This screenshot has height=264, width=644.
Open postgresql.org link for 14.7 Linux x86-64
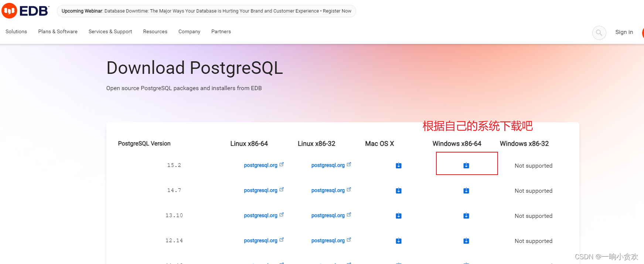pos(264,190)
